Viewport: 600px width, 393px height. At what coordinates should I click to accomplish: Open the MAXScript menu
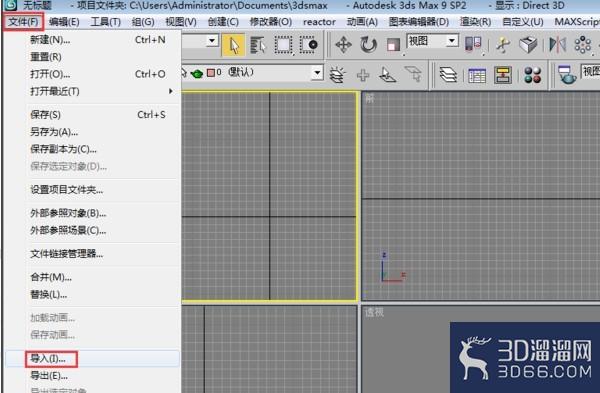tap(577, 22)
